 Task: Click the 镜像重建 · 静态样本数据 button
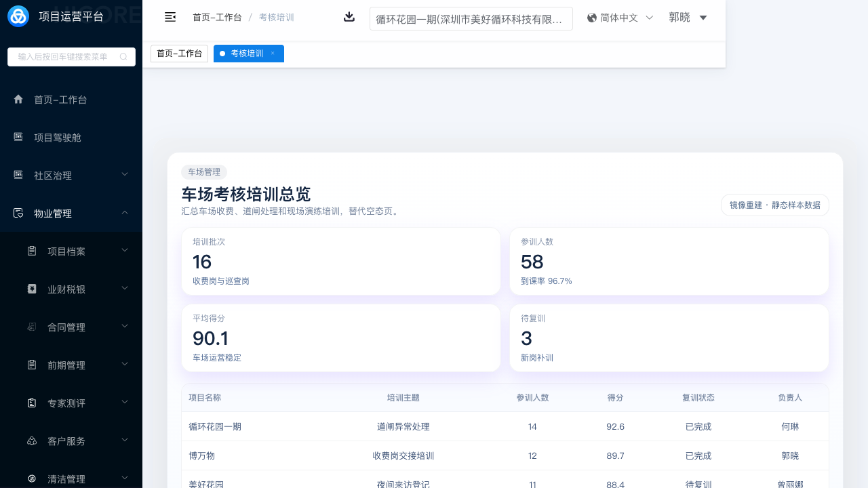tap(774, 205)
